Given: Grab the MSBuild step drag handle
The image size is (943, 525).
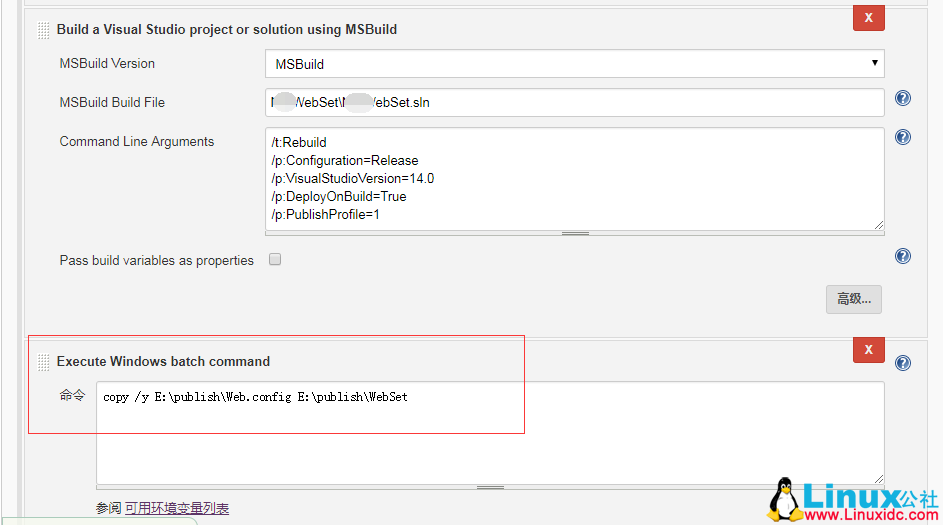Looking at the screenshot, I should click(x=44, y=31).
